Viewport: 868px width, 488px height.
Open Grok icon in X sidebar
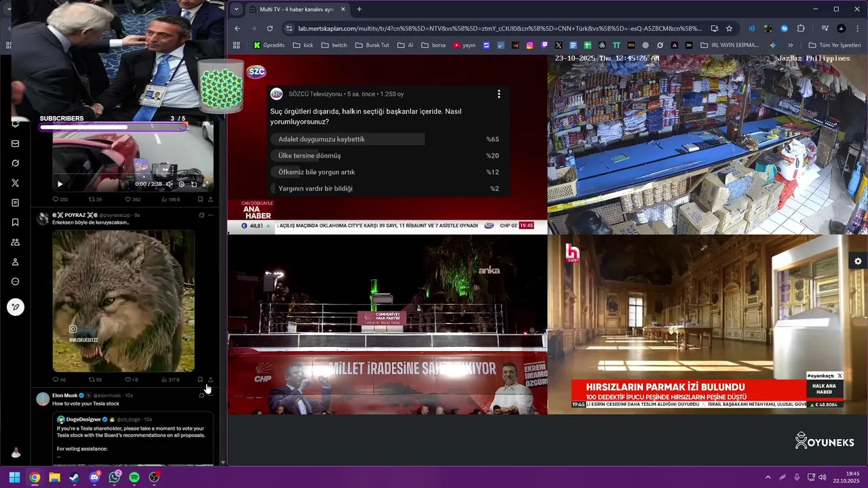15,163
